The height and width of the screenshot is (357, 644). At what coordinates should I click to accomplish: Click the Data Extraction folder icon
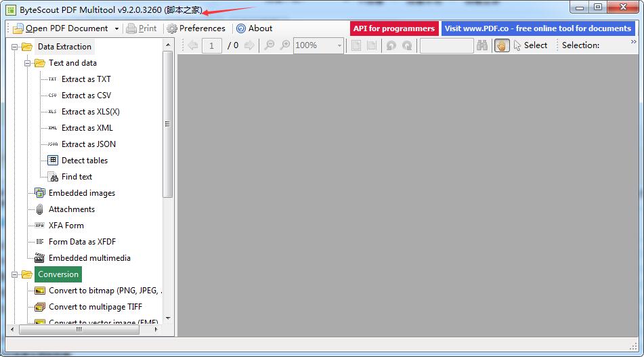pyautogui.click(x=27, y=47)
